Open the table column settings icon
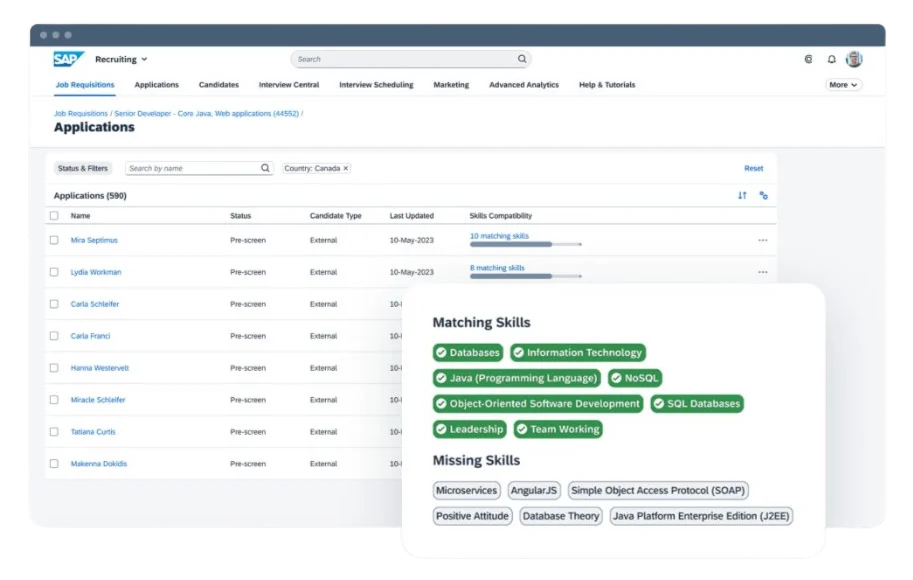 tap(764, 196)
